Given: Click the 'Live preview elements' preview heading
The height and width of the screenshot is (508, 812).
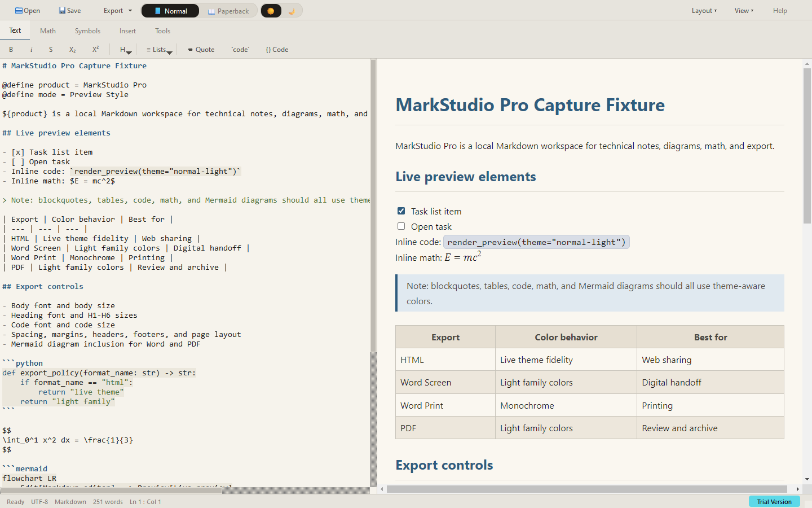Looking at the screenshot, I should point(466,177).
